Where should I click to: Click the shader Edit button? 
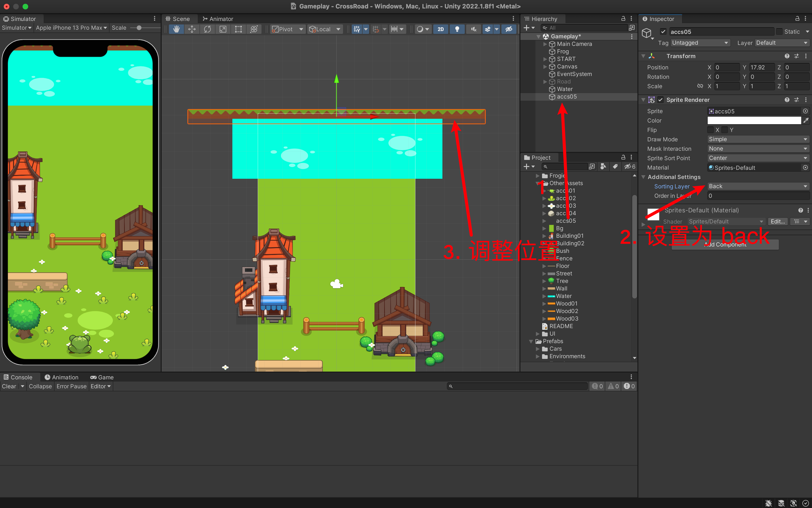[x=777, y=221]
